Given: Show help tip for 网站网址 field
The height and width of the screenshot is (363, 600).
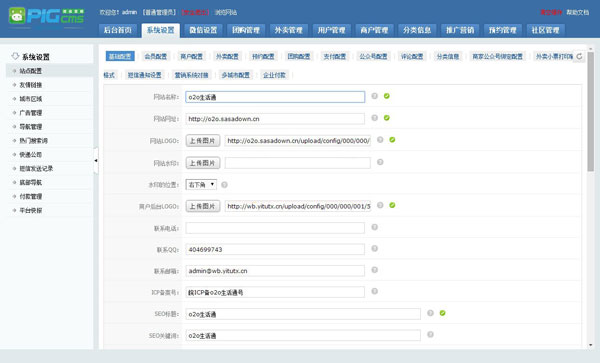Looking at the screenshot, I should pos(375,118).
